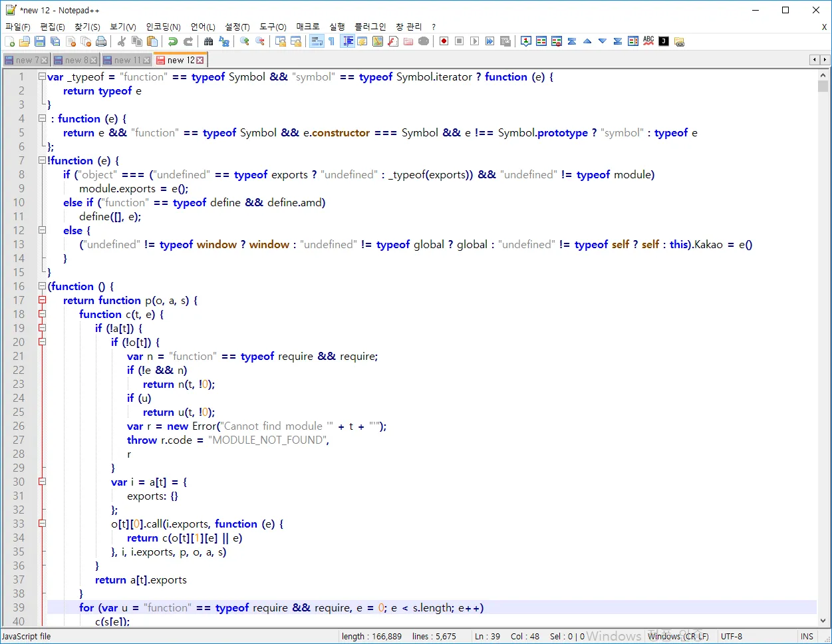
Task: Zoom in using the magnifier plus icon
Action: click(x=245, y=41)
